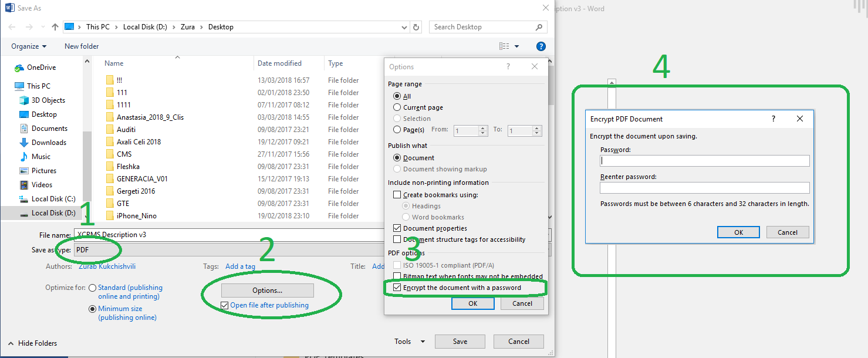Open the Save as type dropdown

pos(235,250)
